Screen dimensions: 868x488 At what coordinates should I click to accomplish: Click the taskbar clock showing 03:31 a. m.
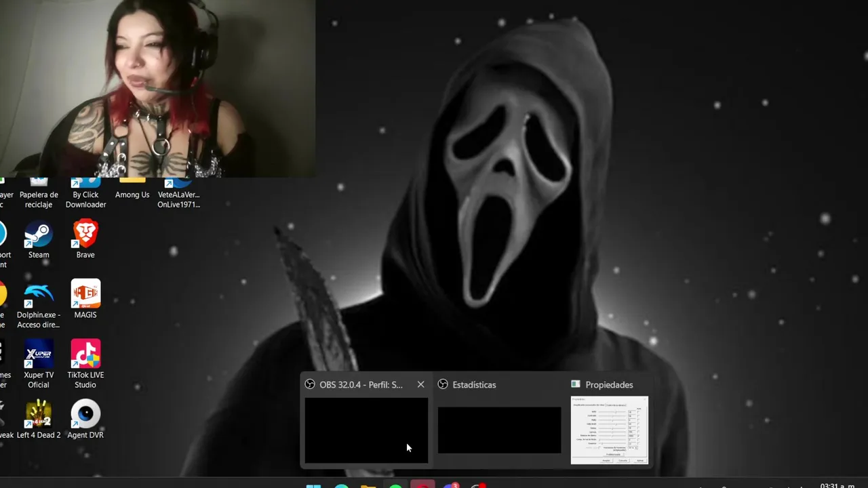click(x=837, y=485)
